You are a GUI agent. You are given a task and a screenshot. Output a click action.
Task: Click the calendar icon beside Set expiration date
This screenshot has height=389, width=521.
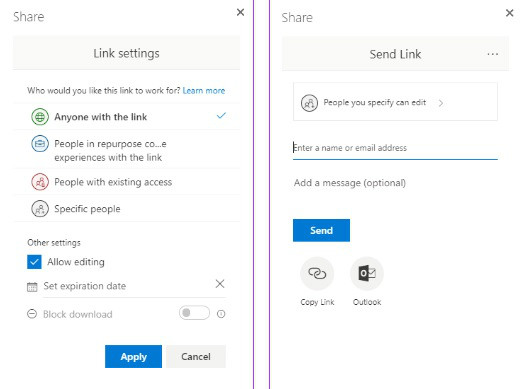[32, 287]
